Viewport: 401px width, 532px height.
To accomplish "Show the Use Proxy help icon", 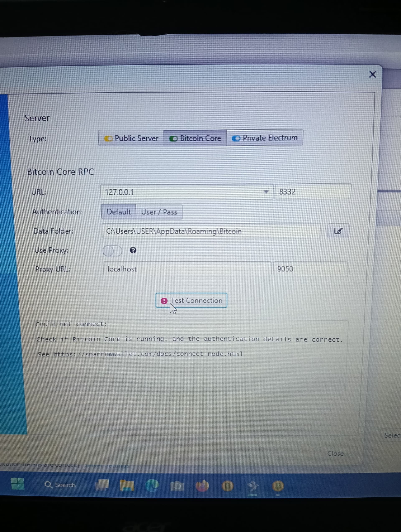I will point(133,250).
